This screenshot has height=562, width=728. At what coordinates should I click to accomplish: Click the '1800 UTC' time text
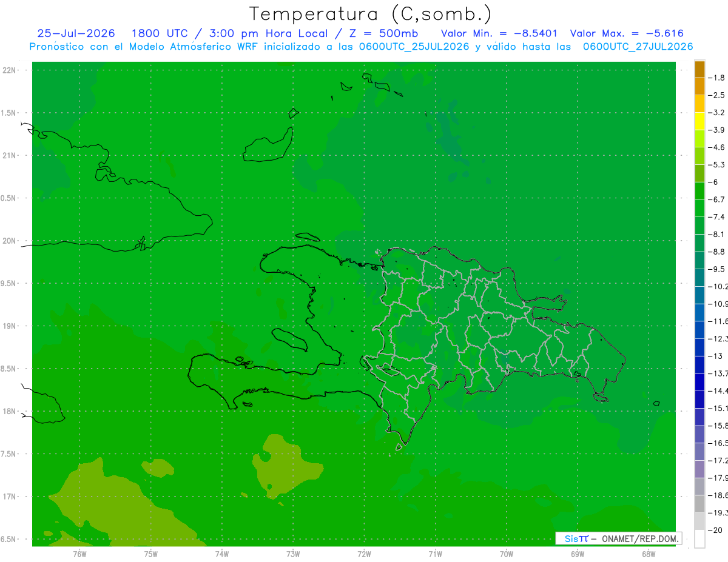point(161,34)
